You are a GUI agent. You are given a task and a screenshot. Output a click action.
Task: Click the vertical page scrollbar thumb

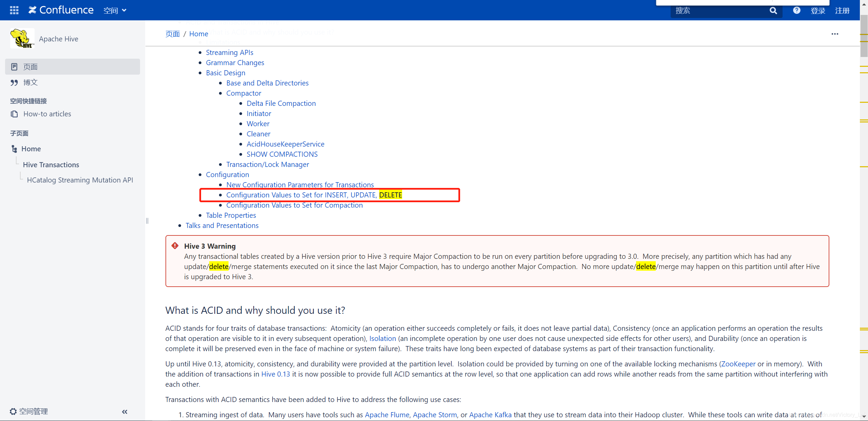[864, 36]
